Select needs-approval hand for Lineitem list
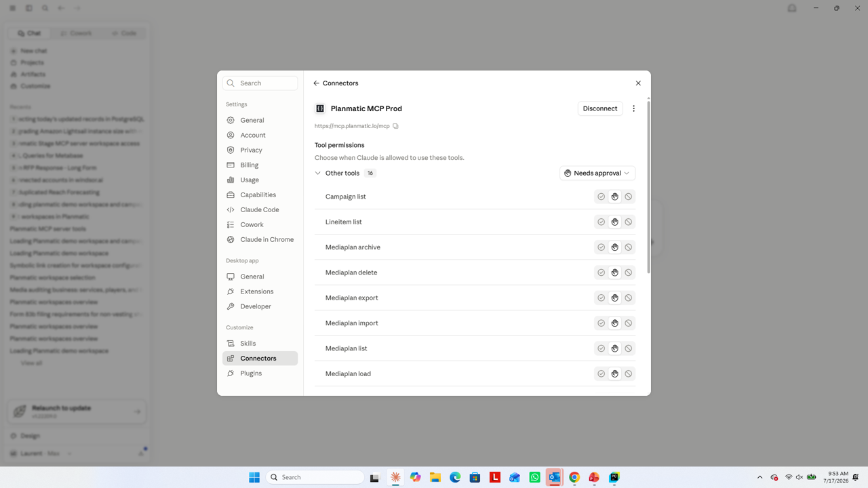This screenshot has height=488, width=868. 615,222
